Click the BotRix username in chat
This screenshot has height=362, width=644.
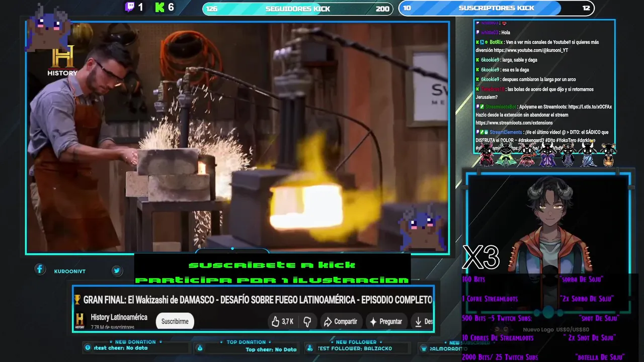(x=496, y=42)
